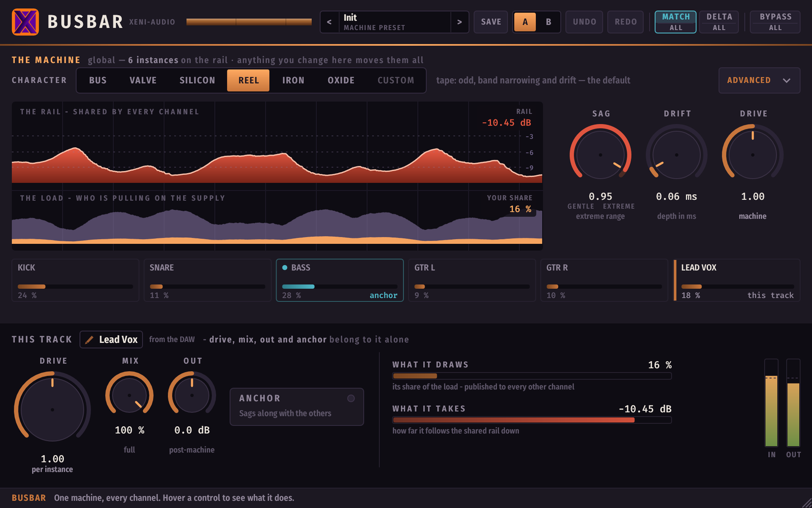
Task: Click the SAG value 0.95
Action: point(600,197)
